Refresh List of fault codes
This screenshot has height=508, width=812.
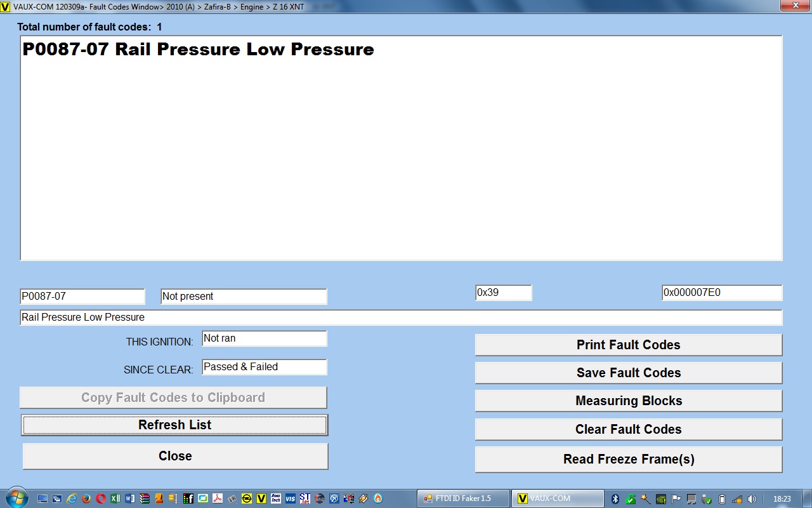coord(174,425)
